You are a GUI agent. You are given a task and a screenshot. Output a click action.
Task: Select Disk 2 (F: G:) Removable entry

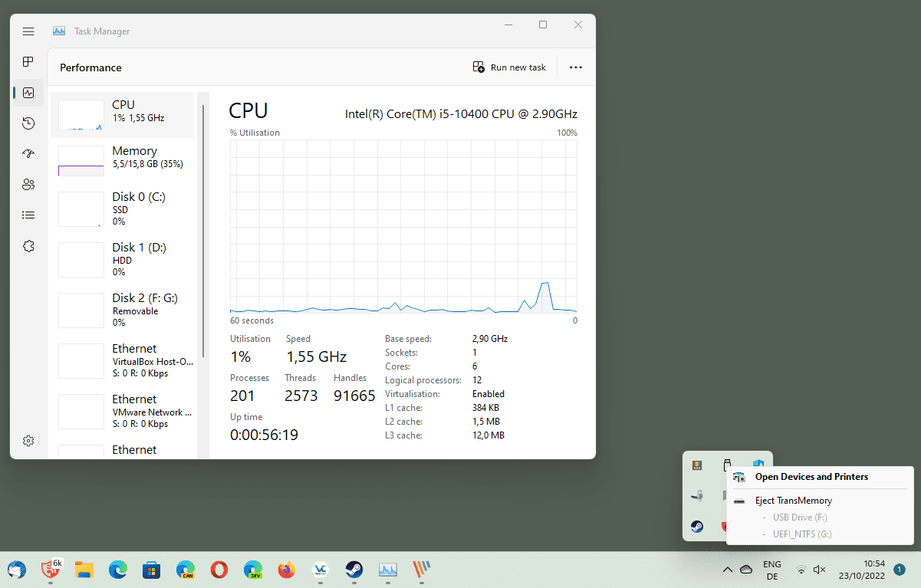point(123,310)
